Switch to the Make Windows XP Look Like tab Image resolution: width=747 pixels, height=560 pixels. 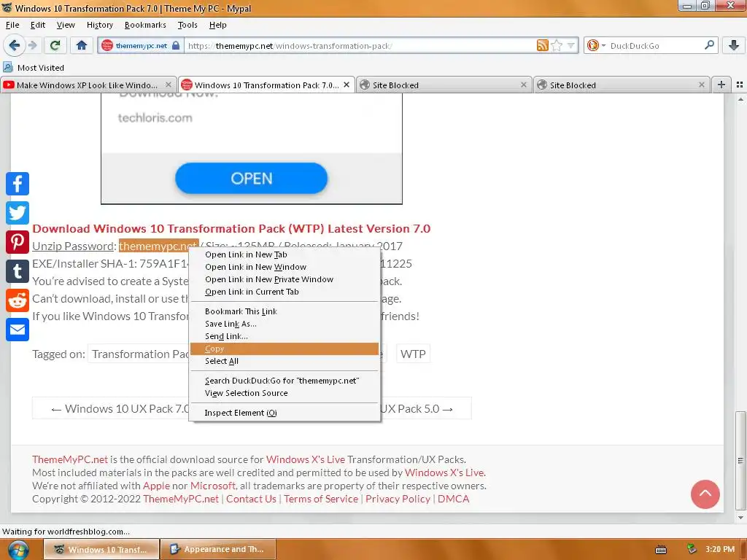[x=87, y=85]
